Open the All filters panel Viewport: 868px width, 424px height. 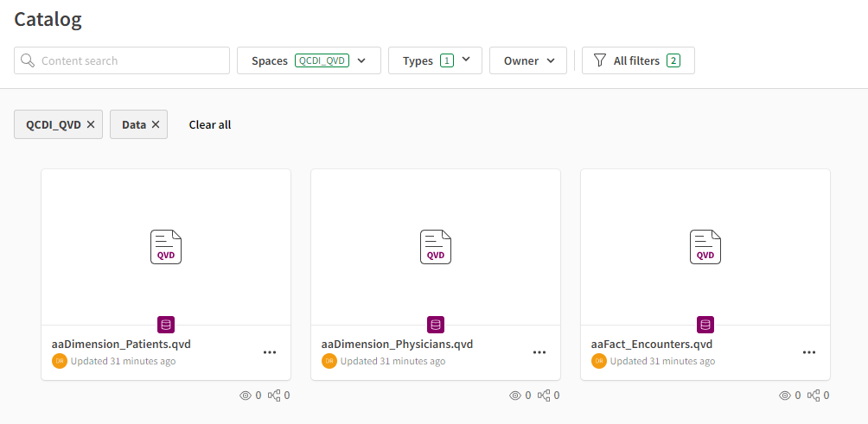tap(638, 60)
